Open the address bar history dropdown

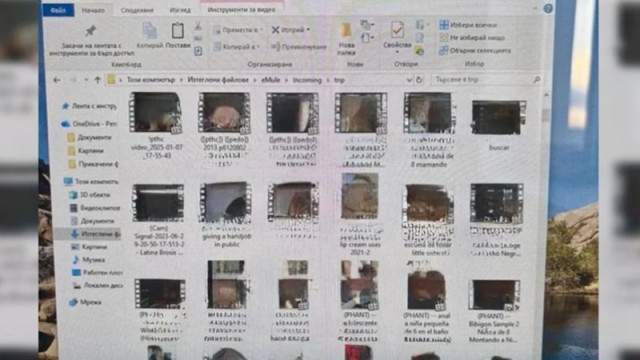[409, 80]
